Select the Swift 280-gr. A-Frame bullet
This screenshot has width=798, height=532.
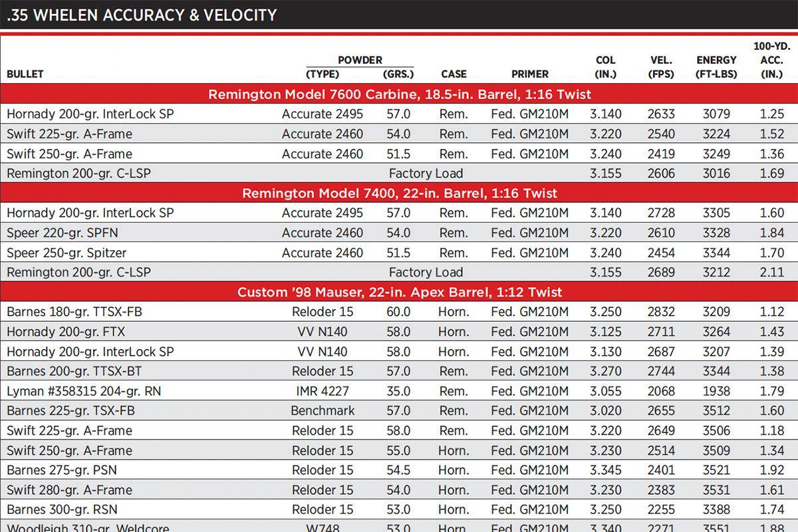[x=69, y=490]
